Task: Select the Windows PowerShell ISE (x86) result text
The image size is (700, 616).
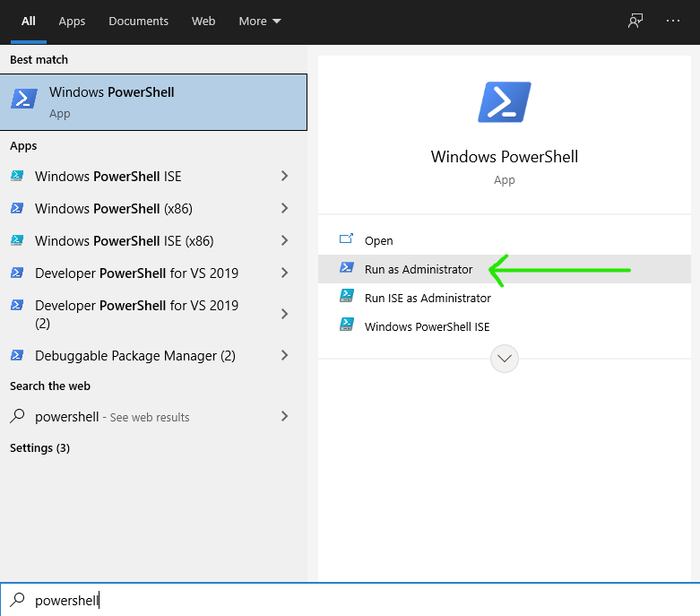Action: [x=124, y=241]
